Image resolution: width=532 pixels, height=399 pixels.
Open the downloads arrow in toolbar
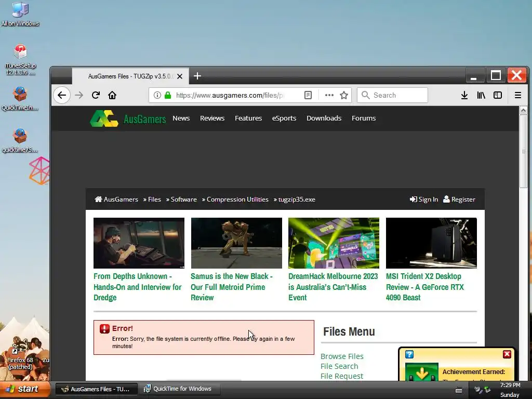click(464, 96)
